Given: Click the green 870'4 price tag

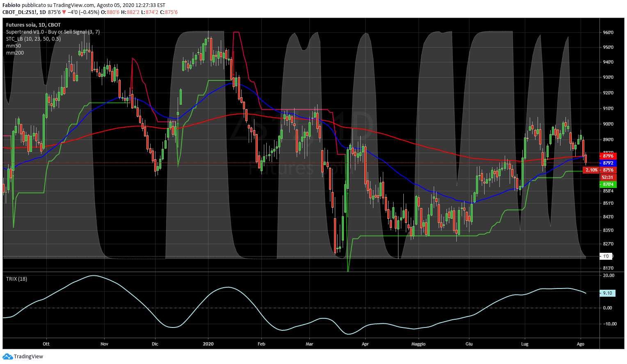Looking at the screenshot, I should coord(608,185).
